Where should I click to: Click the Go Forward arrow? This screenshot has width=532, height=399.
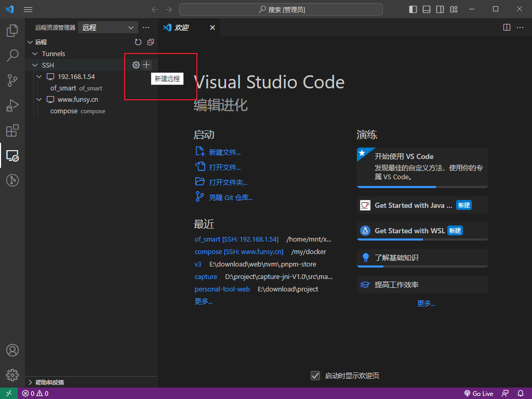[x=169, y=9]
